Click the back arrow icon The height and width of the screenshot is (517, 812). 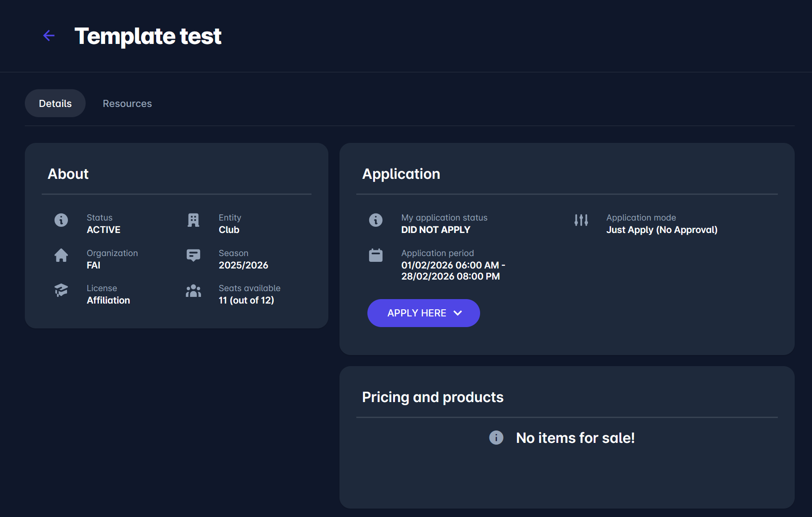[x=49, y=36]
